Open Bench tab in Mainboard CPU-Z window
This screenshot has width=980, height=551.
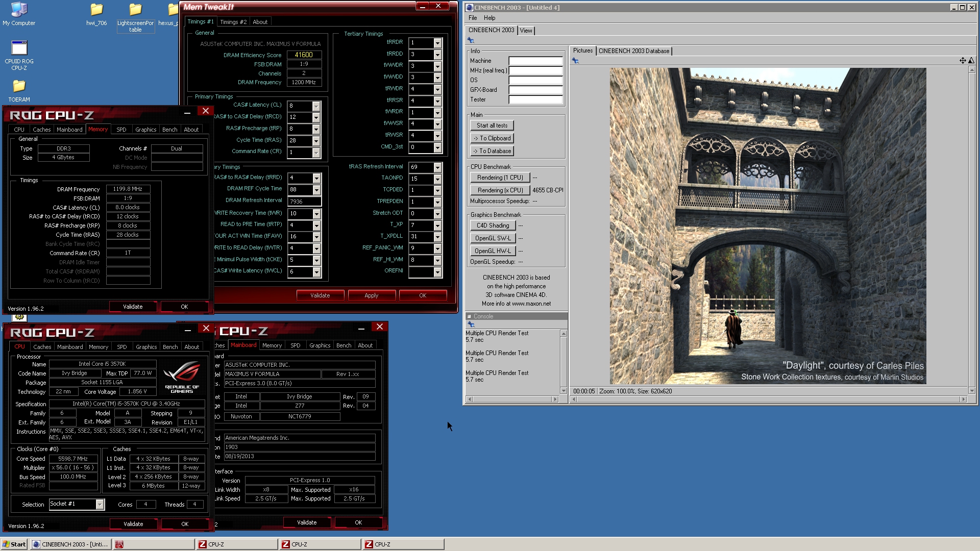click(x=344, y=345)
